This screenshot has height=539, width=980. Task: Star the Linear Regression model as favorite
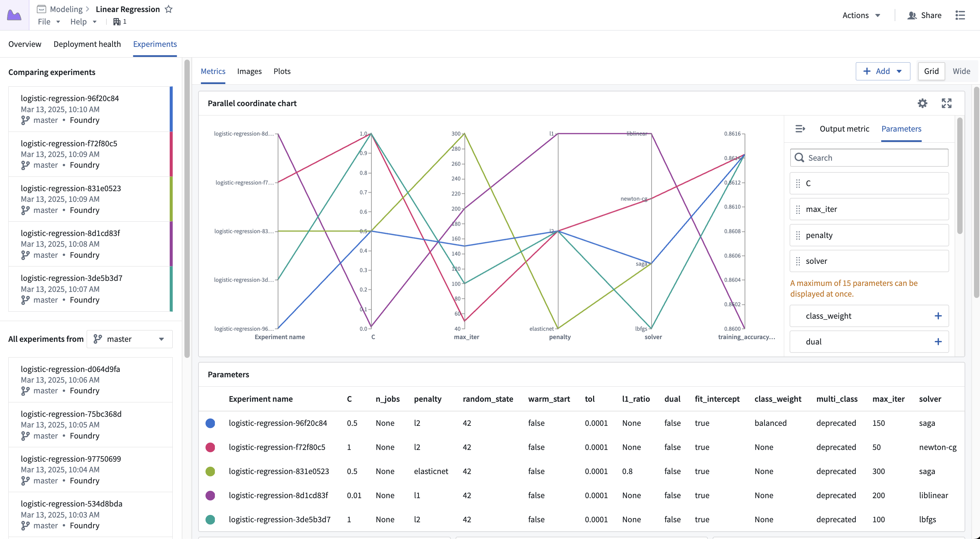(x=169, y=9)
